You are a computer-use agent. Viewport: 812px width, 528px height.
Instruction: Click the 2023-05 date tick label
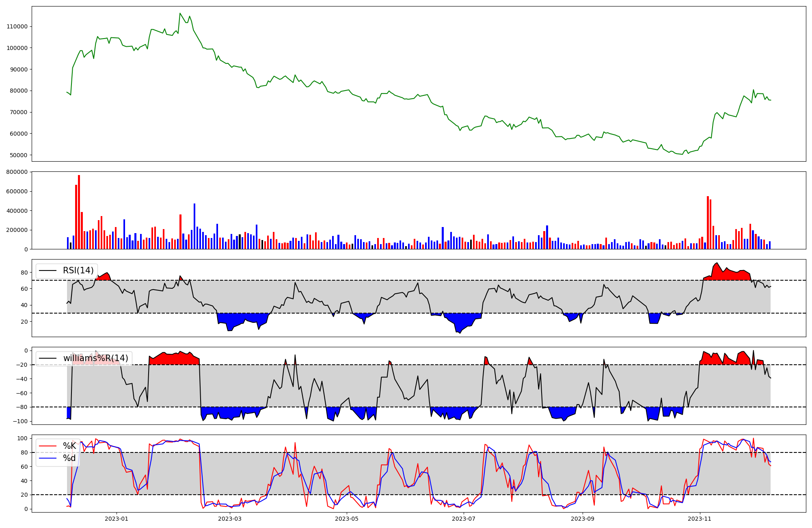[347, 519]
